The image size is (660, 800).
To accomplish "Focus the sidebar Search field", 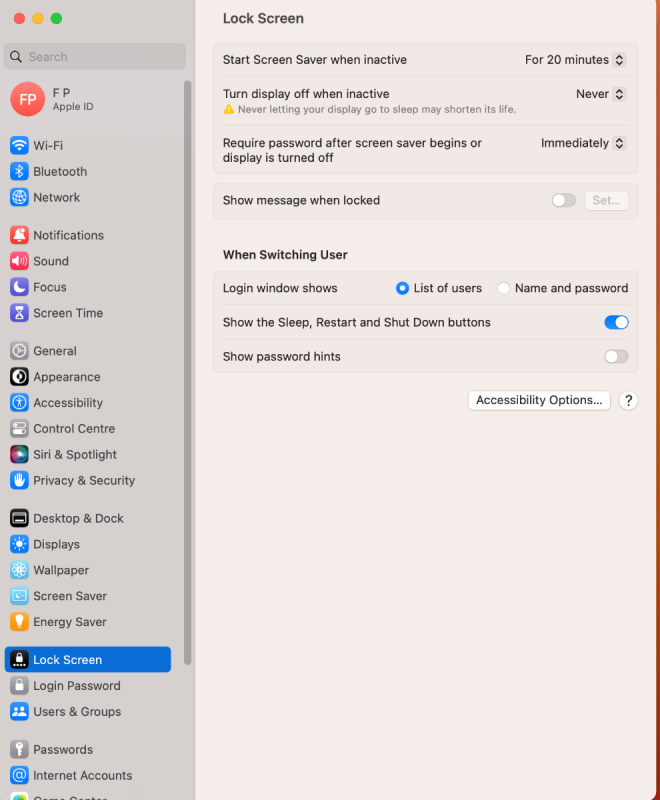I will 95,57.
